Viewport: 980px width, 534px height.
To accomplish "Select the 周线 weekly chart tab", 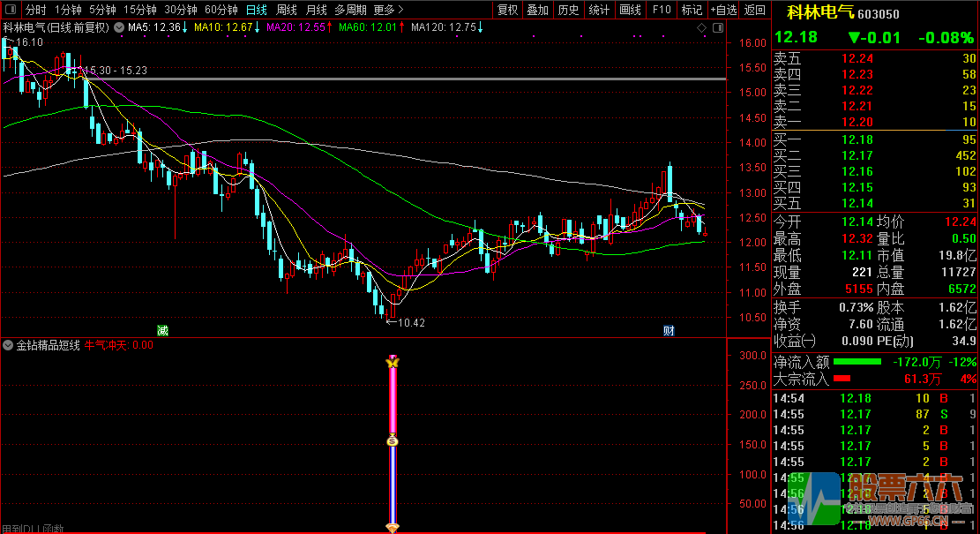I will pos(287,10).
